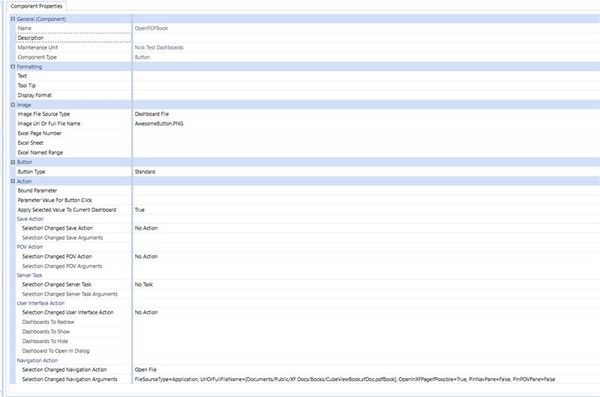The height and width of the screenshot is (397, 600).
Task: Click the Selection Changed Server Task Arguments label
Action: pyautogui.click(x=70, y=294)
